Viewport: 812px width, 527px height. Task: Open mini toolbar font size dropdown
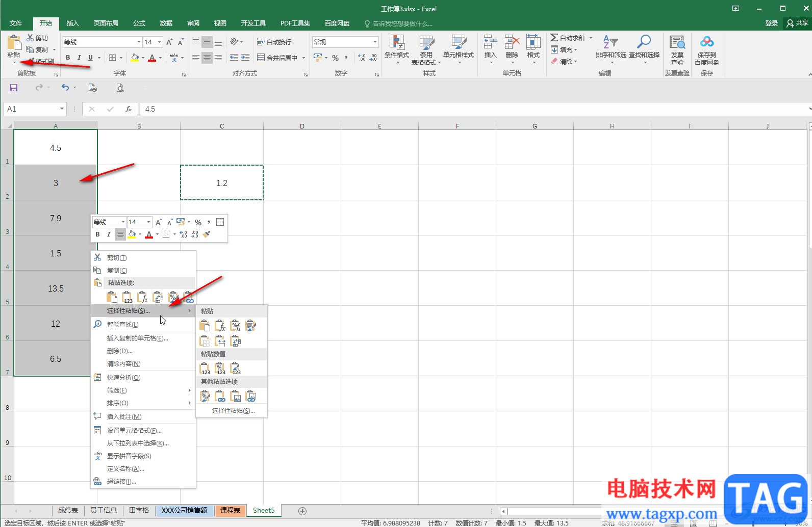[148, 222]
